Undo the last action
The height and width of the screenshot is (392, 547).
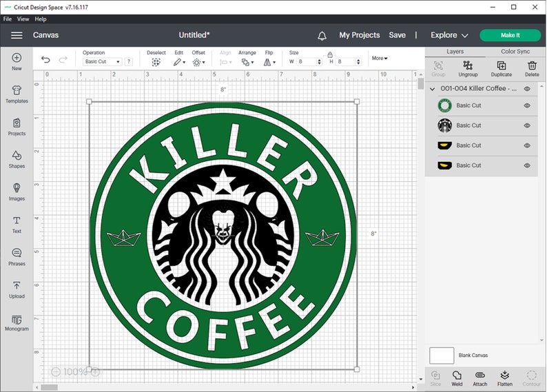[45, 59]
